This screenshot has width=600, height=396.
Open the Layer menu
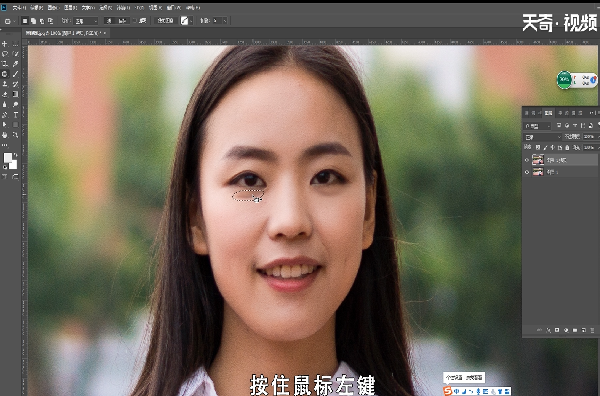coord(70,8)
